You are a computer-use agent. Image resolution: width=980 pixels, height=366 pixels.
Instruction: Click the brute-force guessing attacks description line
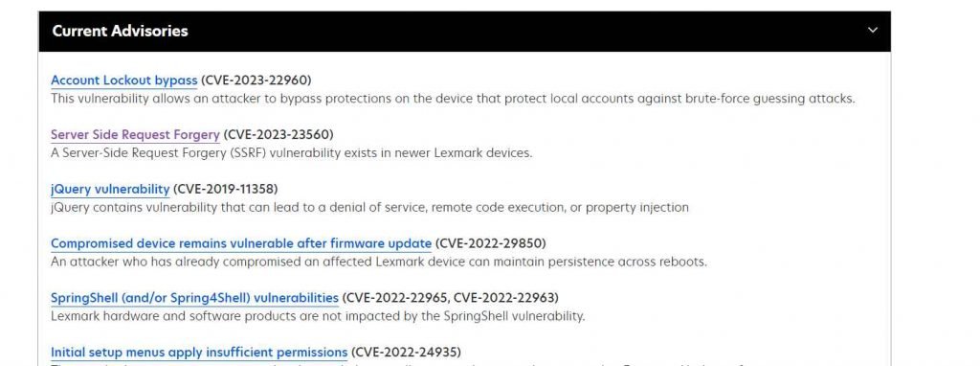point(453,99)
